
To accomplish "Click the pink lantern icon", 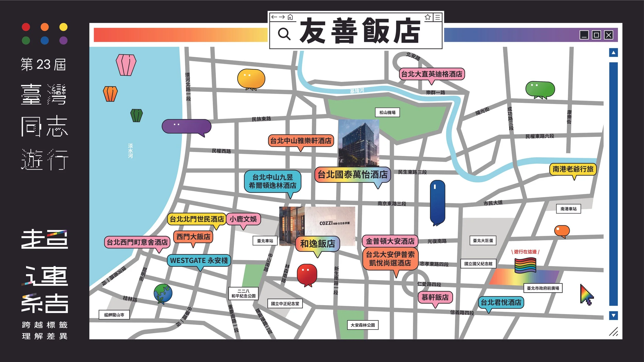I will click(x=126, y=65).
